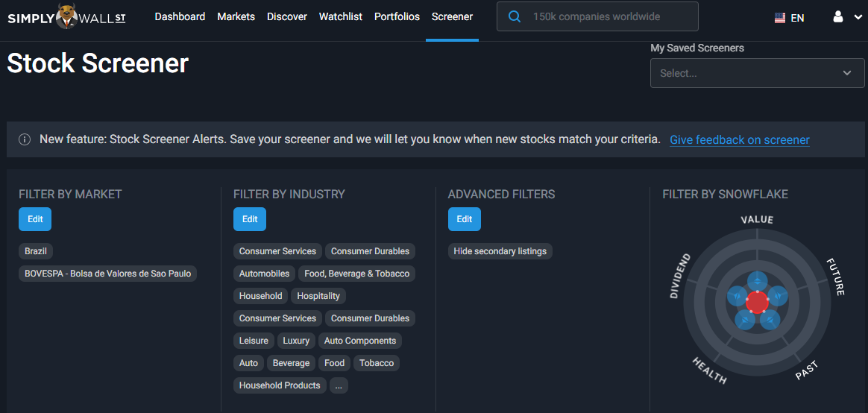Edit the Filter by Industry selection
The image size is (868, 413).
(x=250, y=219)
